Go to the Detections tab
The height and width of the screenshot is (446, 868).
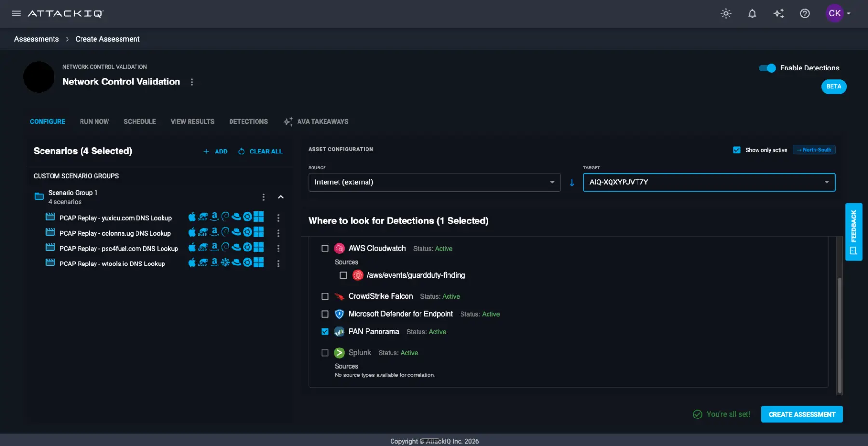click(248, 122)
